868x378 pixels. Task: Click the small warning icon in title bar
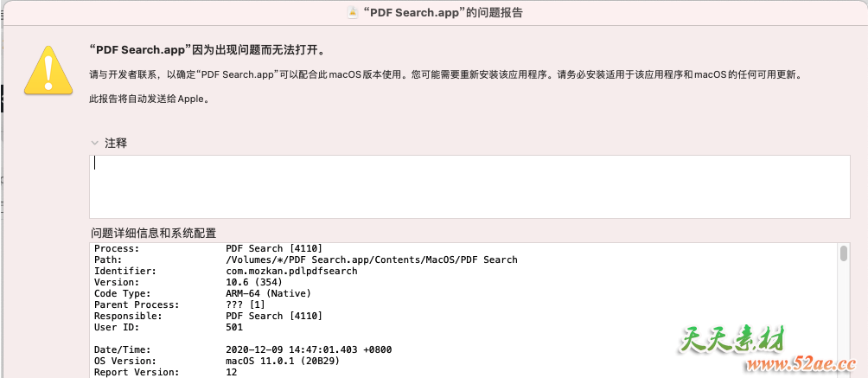tap(352, 12)
